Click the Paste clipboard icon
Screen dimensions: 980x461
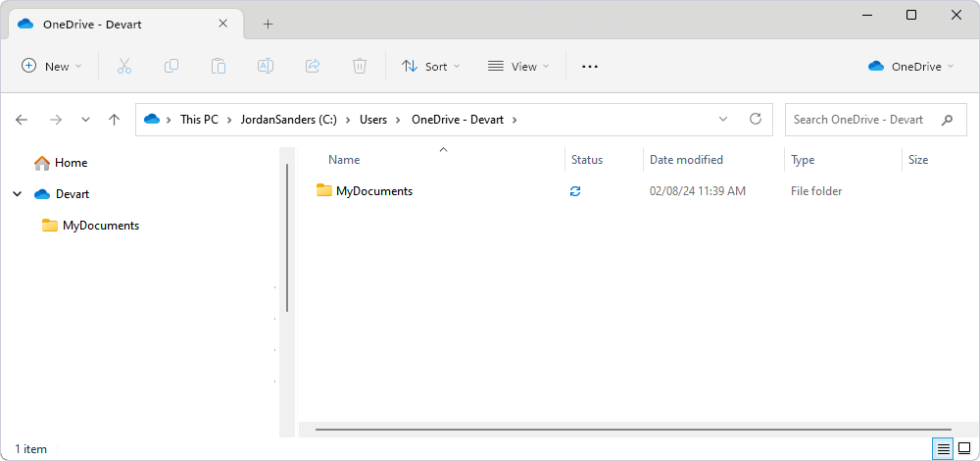tap(219, 66)
